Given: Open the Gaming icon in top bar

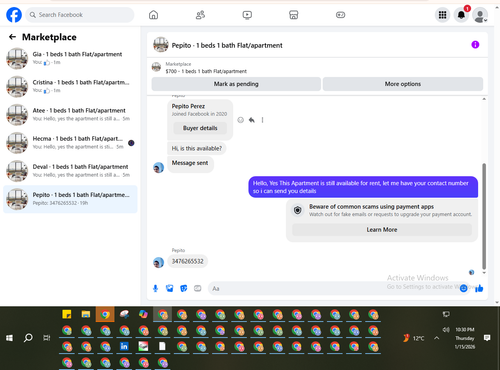Looking at the screenshot, I should tap(340, 15).
